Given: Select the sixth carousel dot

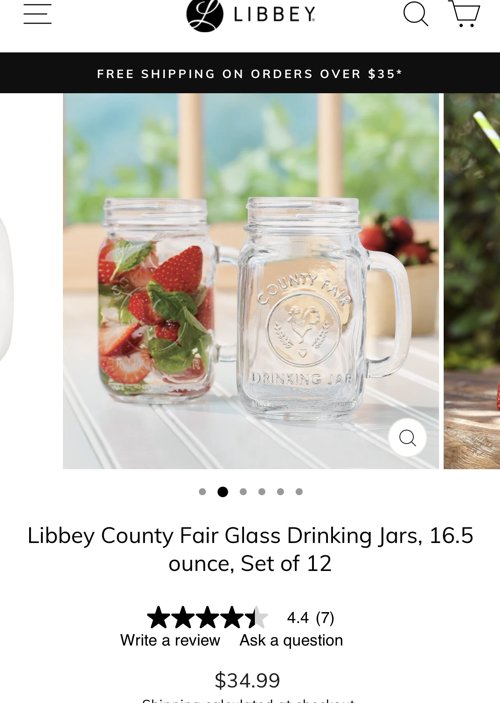Looking at the screenshot, I should click(299, 492).
